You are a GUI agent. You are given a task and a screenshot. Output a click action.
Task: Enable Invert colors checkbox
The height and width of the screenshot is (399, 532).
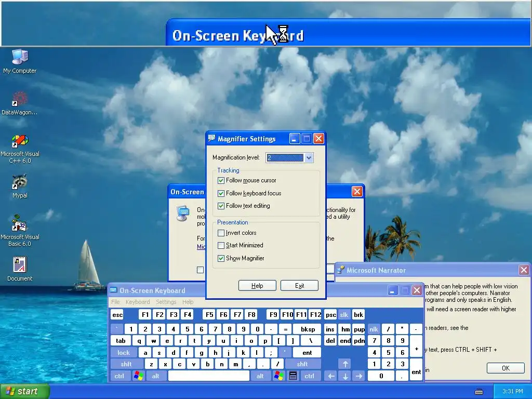[221, 233]
